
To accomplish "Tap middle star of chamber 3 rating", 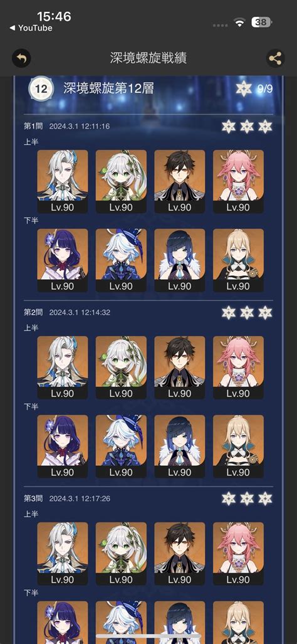I will click(247, 499).
